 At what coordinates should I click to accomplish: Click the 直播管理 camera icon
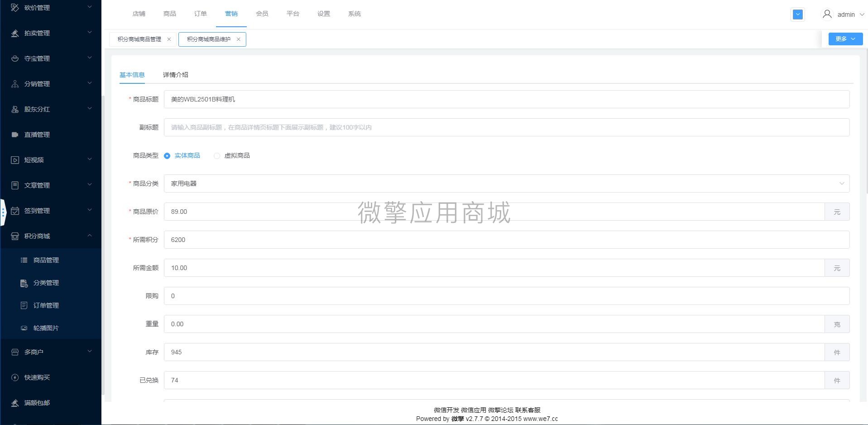tap(15, 135)
